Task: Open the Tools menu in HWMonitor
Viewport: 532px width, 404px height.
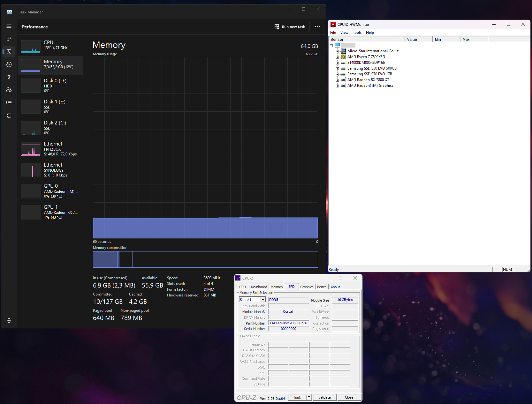Action: coord(357,33)
